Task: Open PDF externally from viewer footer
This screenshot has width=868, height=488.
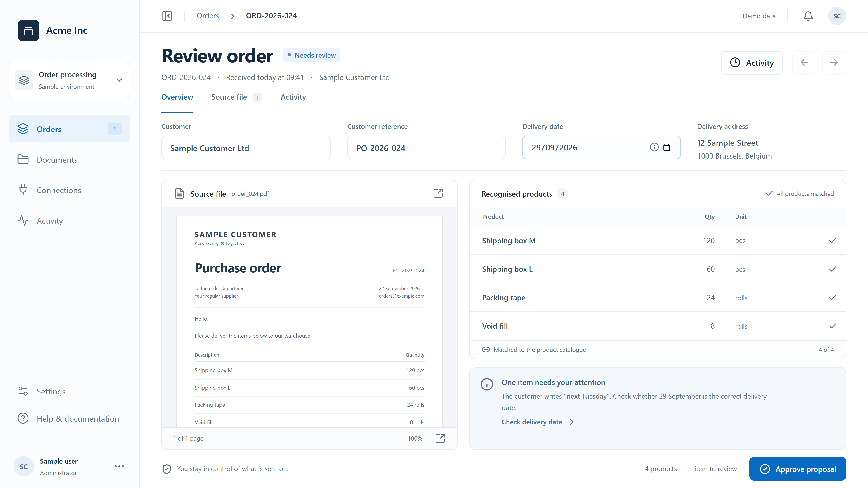Action: 440,438
